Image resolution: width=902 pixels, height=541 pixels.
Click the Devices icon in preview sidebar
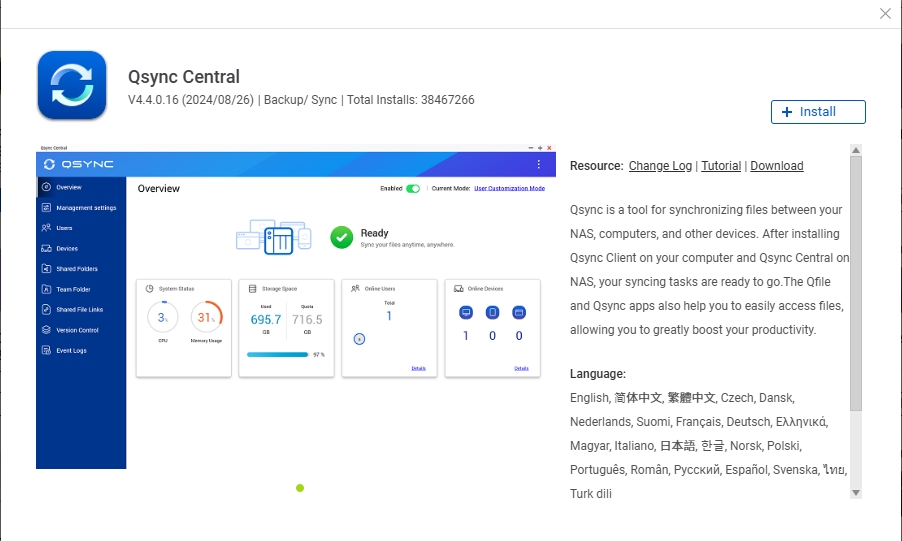click(x=47, y=249)
